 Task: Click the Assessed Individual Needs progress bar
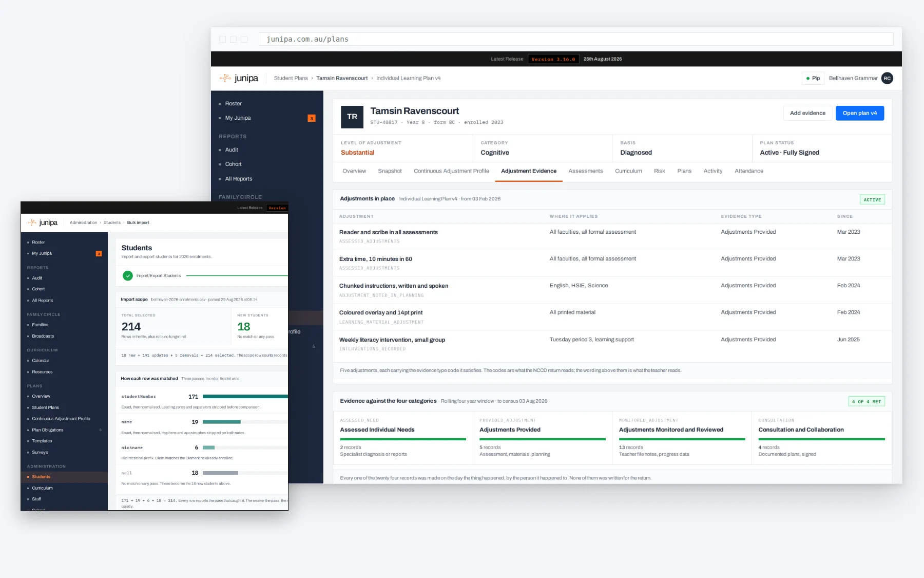pos(403,439)
